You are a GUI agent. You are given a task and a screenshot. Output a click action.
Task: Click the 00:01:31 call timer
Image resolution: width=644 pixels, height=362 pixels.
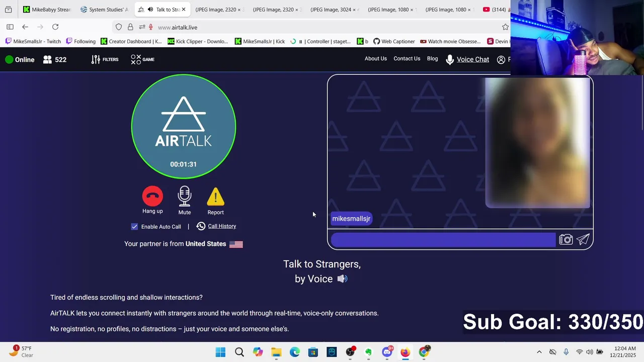tap(183, 164)
